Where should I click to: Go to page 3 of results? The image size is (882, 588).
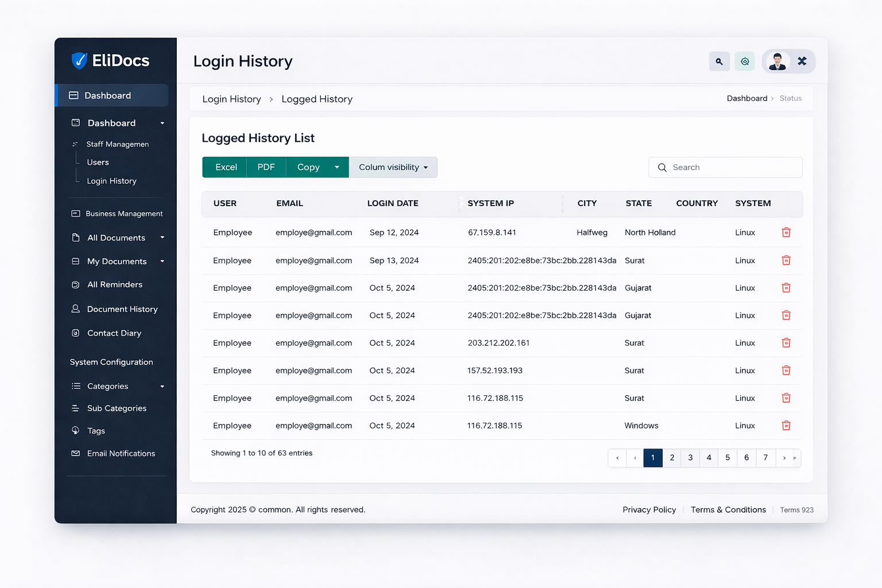point(690,458)
